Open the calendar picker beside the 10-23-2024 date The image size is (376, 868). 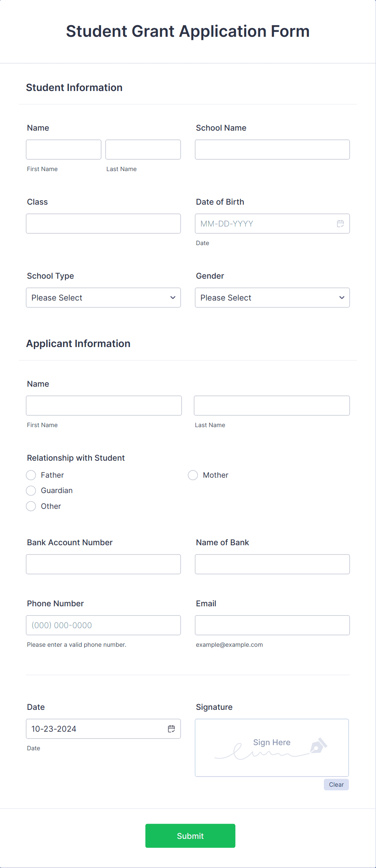171,728
